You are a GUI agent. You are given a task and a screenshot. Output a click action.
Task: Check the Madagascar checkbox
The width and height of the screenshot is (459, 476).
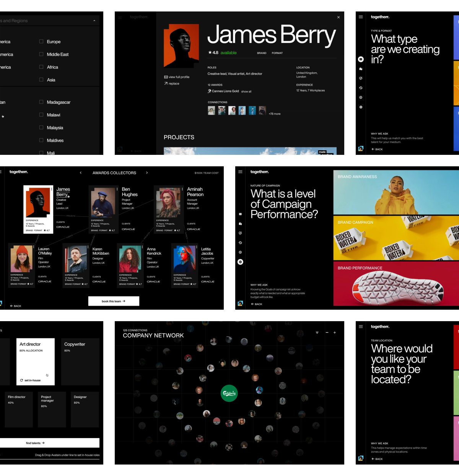[x=41, y=102]
